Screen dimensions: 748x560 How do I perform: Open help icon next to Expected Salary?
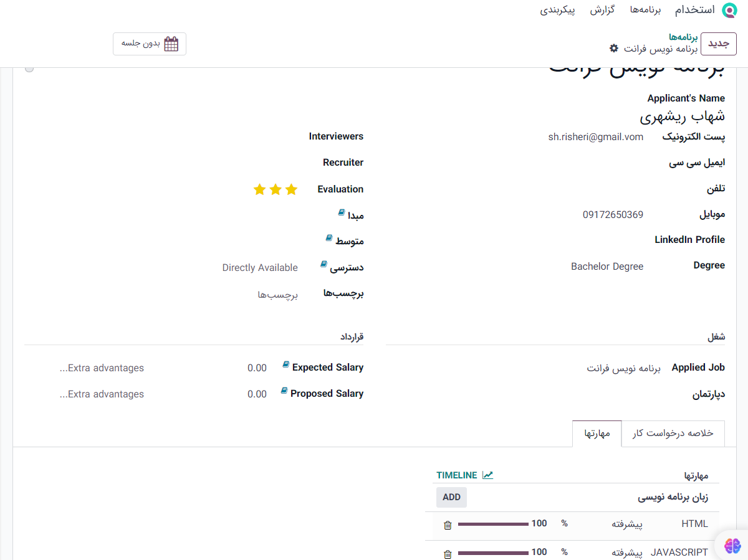pyautogui.click(x=285, y=364)
